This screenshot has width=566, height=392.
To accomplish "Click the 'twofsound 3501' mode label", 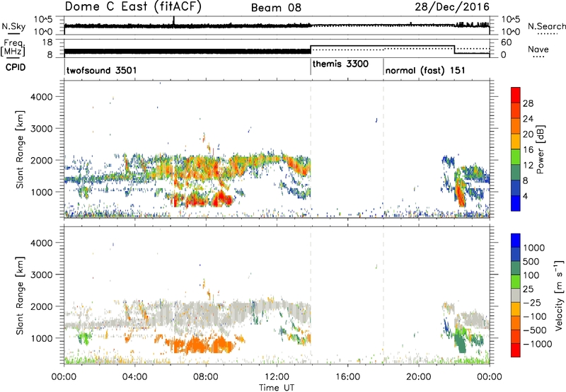I will click(102, 70).
